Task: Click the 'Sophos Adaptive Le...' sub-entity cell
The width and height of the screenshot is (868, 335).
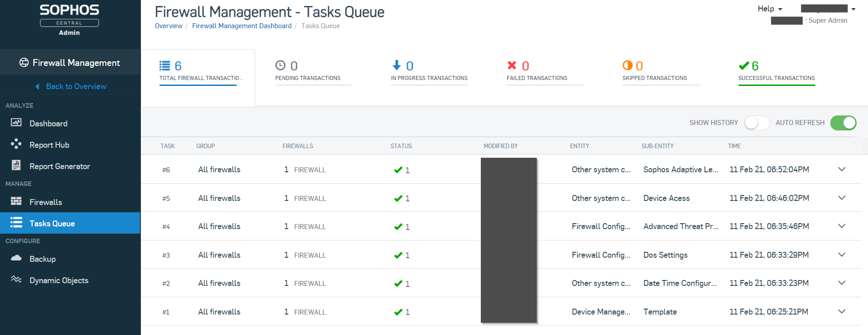Action: point(681,170)
